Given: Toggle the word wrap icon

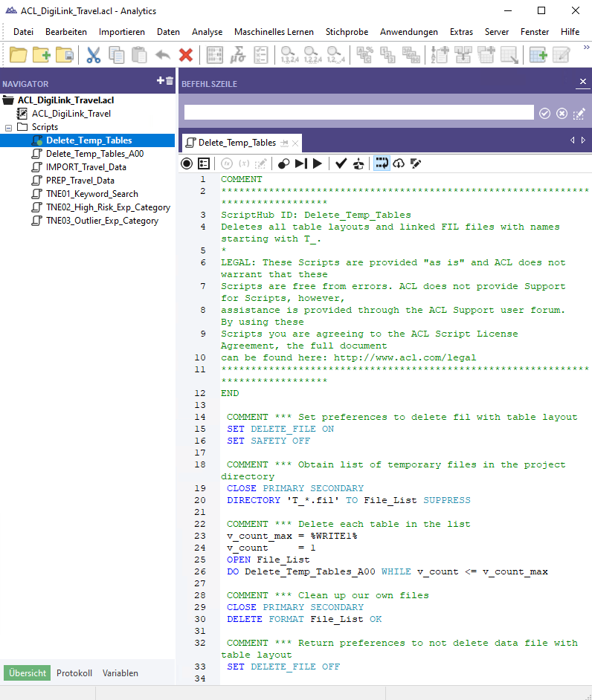Looking at the screenshot, I should (x=382, y=163).
